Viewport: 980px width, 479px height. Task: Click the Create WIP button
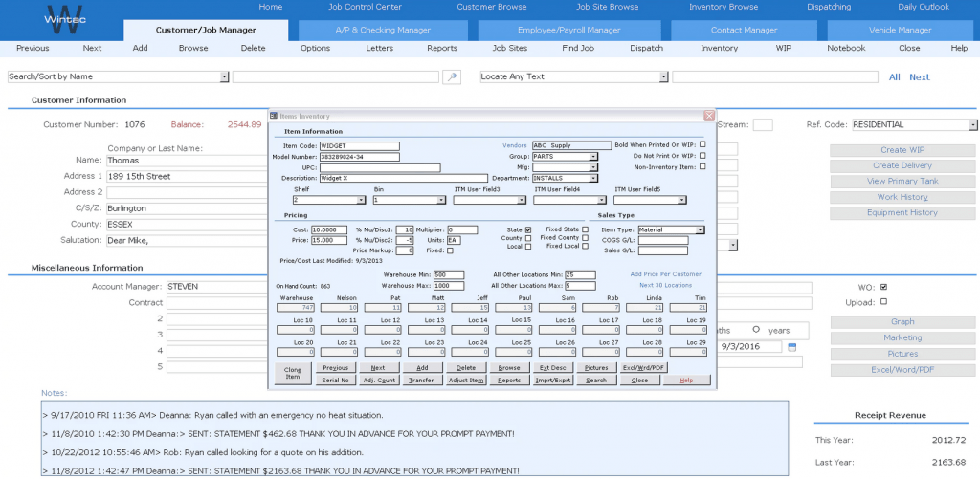pyautogui.click(x=902, y=150)
